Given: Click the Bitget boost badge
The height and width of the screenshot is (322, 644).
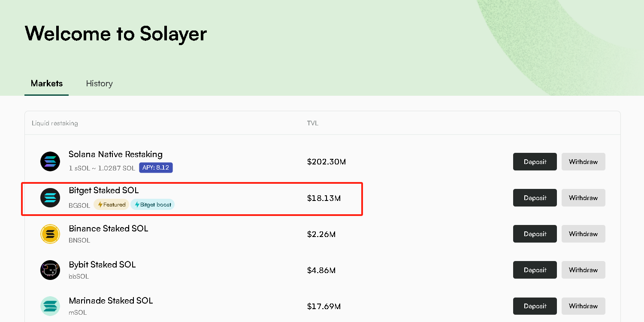Looking at the screenshot, I should [153, 205].
